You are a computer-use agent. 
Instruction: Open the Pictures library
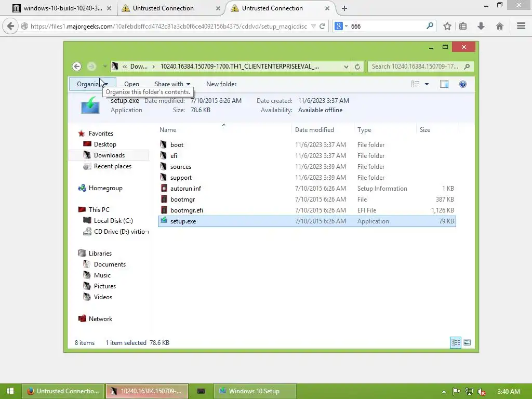[x=105, y=286]
